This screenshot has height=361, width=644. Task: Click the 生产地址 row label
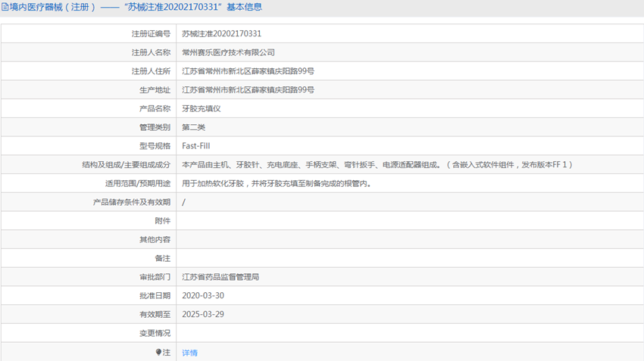[x=155, y=90]
